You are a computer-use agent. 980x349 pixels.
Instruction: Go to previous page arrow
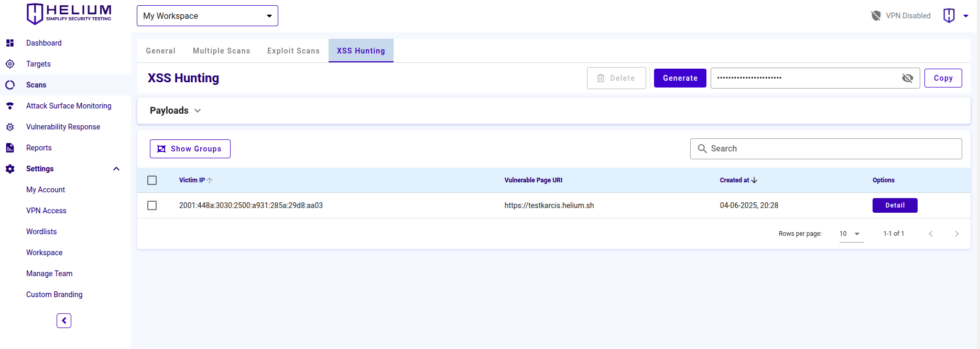coord(931,234)
